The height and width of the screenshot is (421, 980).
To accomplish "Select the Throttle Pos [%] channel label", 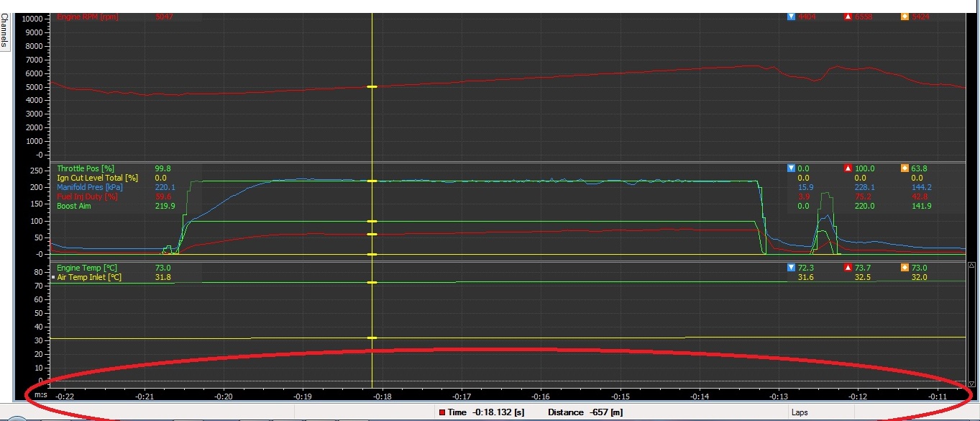I will (x=87, y=168).
